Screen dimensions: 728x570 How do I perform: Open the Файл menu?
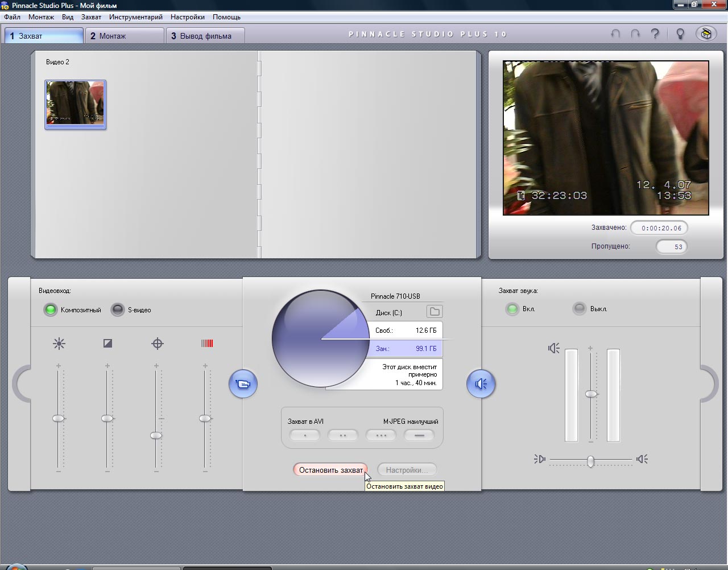click(x=12, y=17)
